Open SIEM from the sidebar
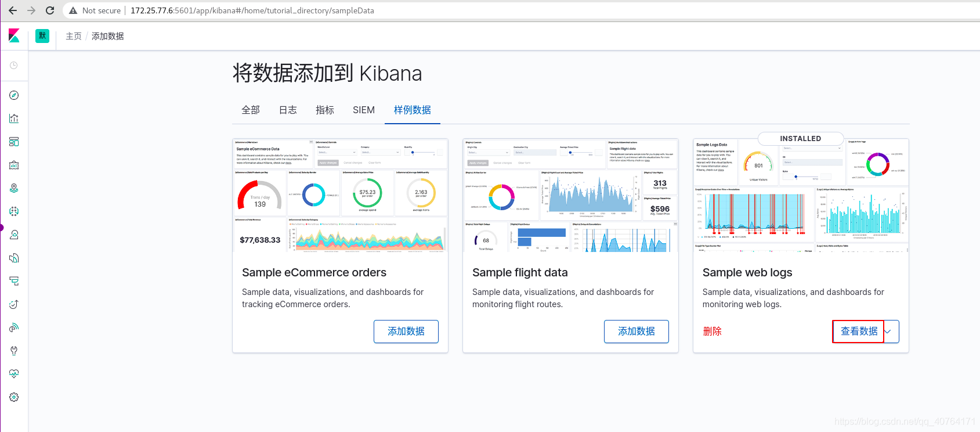The image size is (980, 432). [14, 327]
